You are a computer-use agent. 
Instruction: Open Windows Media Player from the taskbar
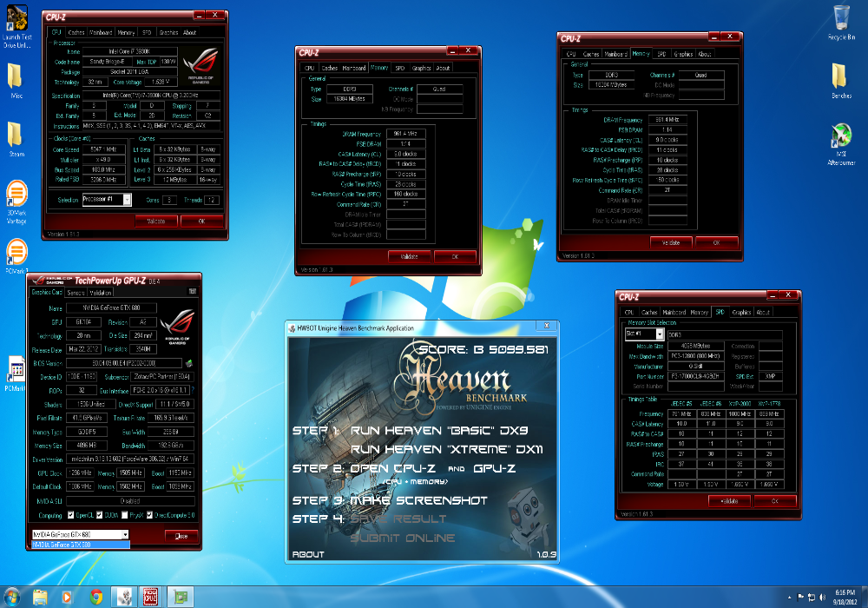click(67, 597)
